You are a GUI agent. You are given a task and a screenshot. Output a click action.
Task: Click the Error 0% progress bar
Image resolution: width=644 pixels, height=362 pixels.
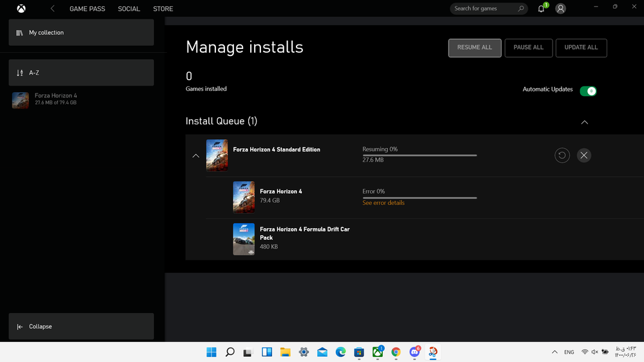(x=420, y=198)
